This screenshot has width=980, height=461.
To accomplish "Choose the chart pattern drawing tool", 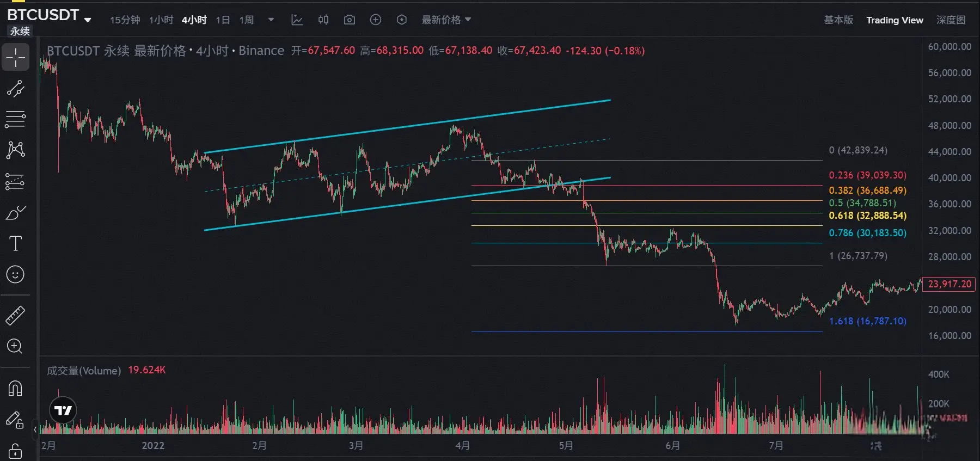I will pos(15,150).
